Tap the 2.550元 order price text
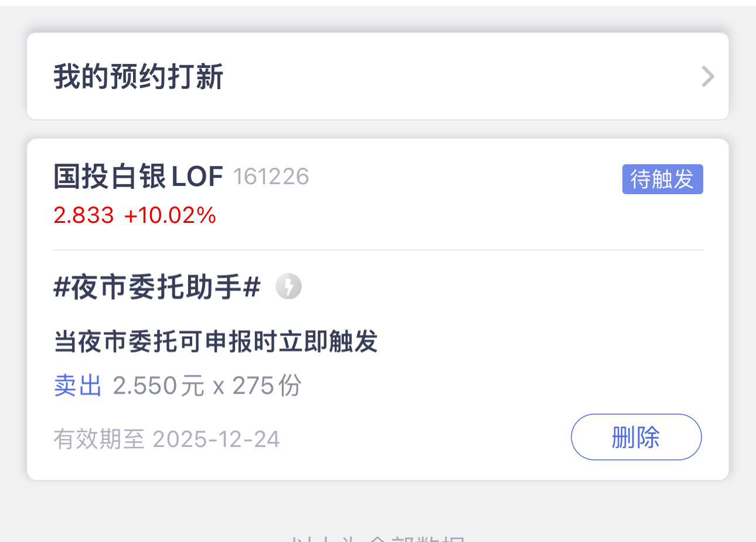The image size is (756, 542). (158, 386)
